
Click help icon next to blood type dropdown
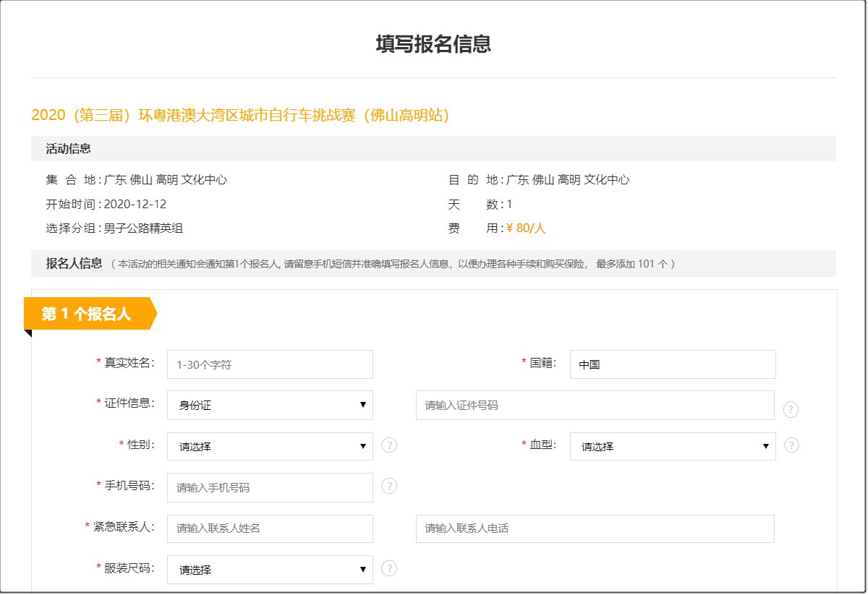(x=791, y=445)
